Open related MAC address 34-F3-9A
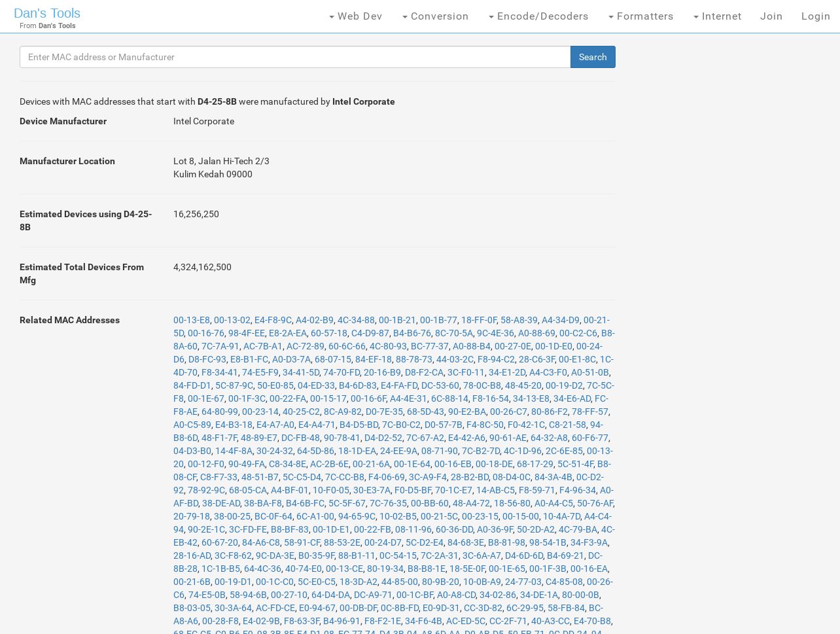 click(589, 542)
